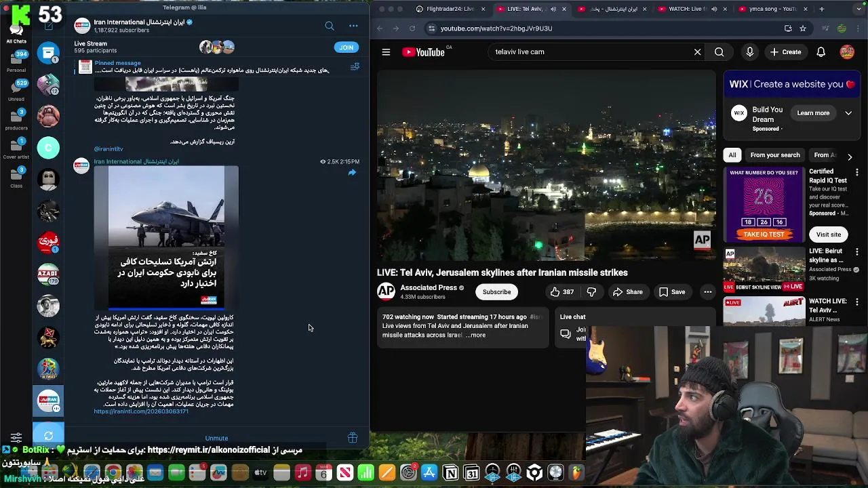
Task: Open the Personal folder in Telegram
Action: [x=16, y=62]
